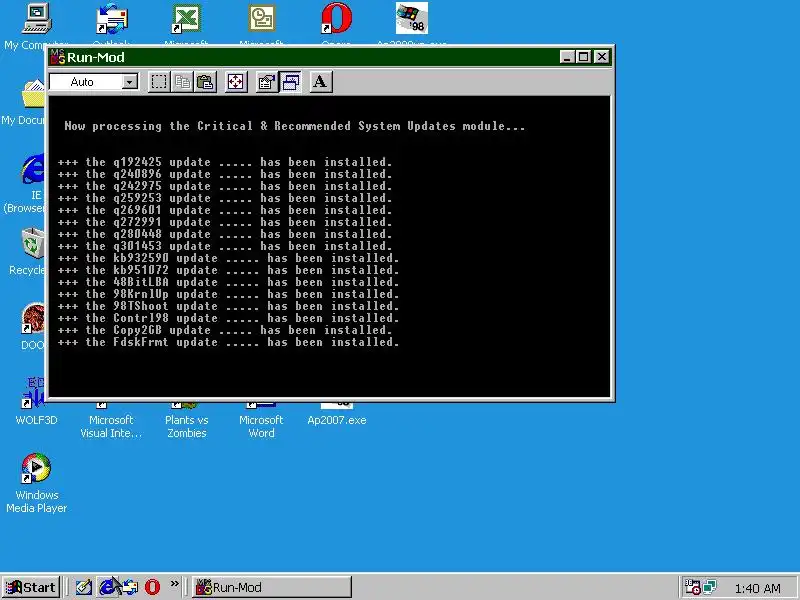800x600 pixels.
Task: Click the 1:40 AM taskbar clock
Action: 758,588
